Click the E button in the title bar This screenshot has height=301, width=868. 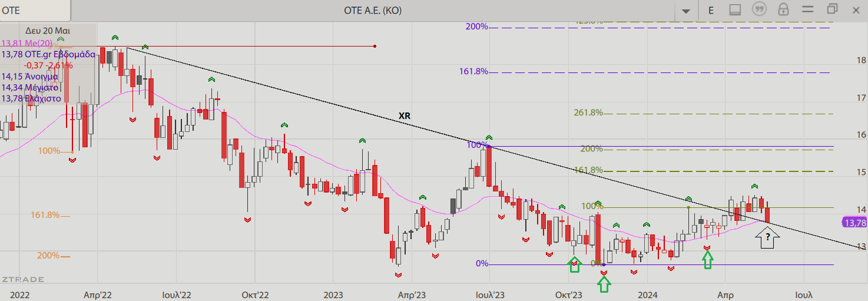(x=711, y=11)
